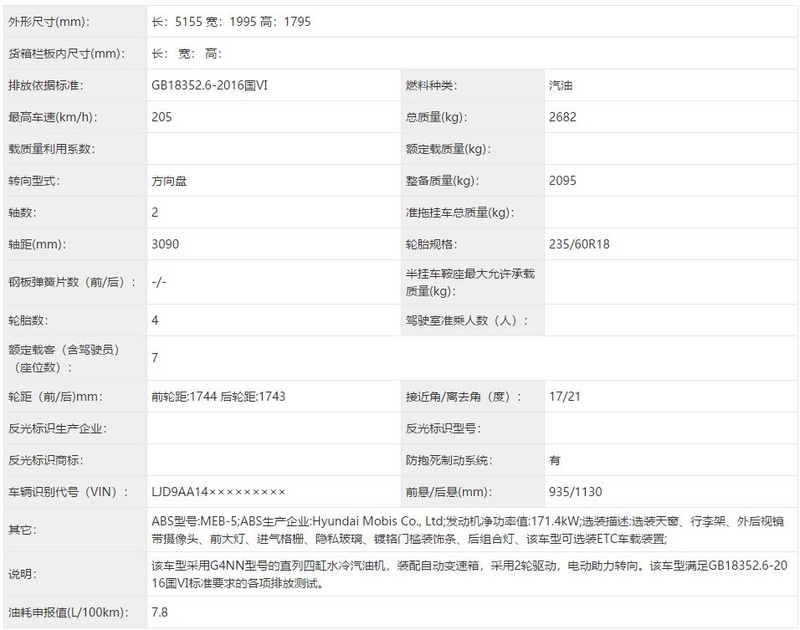
Task: Select the GB18352.6-2016国VI value
Action: [x=210, y=86]
